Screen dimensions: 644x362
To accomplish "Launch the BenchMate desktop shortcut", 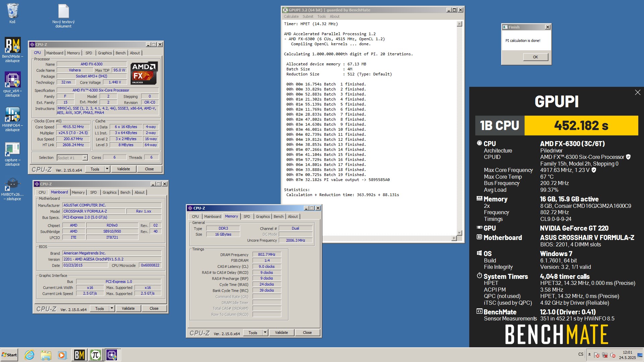I will pos(12,50).
